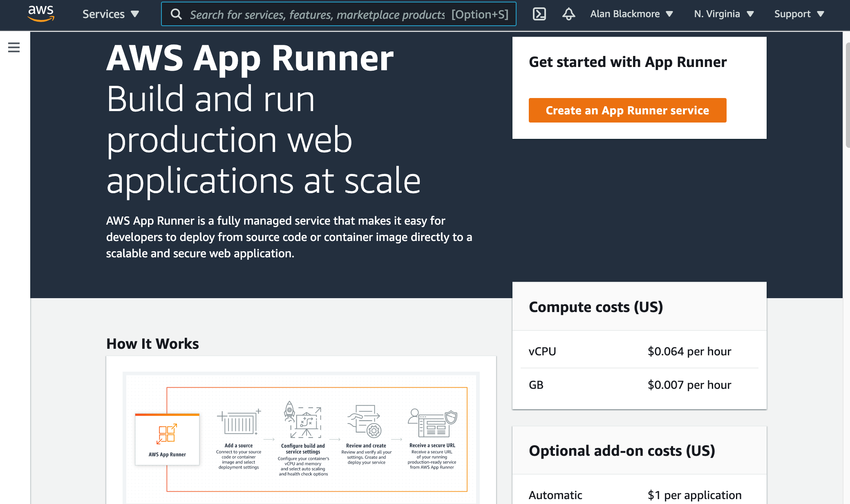Open the How It Works section heading
The height and width of the screenshot is (504, 850).
152,343
